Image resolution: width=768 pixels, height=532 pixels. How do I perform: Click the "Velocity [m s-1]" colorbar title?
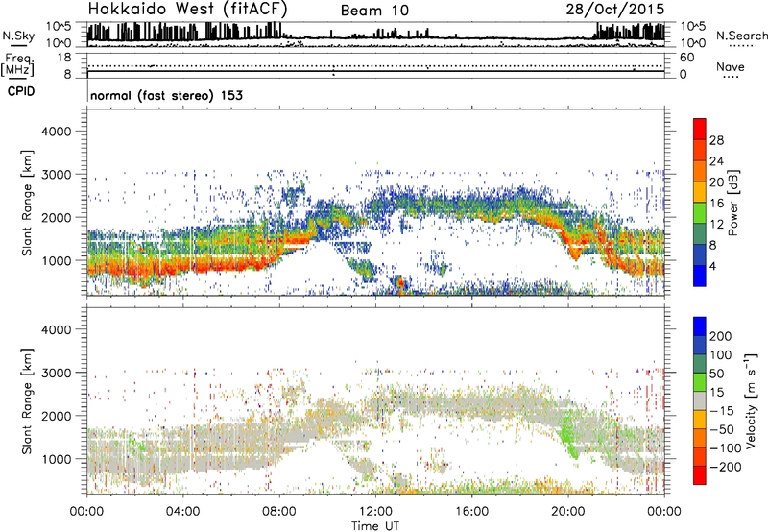(x=750, y=400)
